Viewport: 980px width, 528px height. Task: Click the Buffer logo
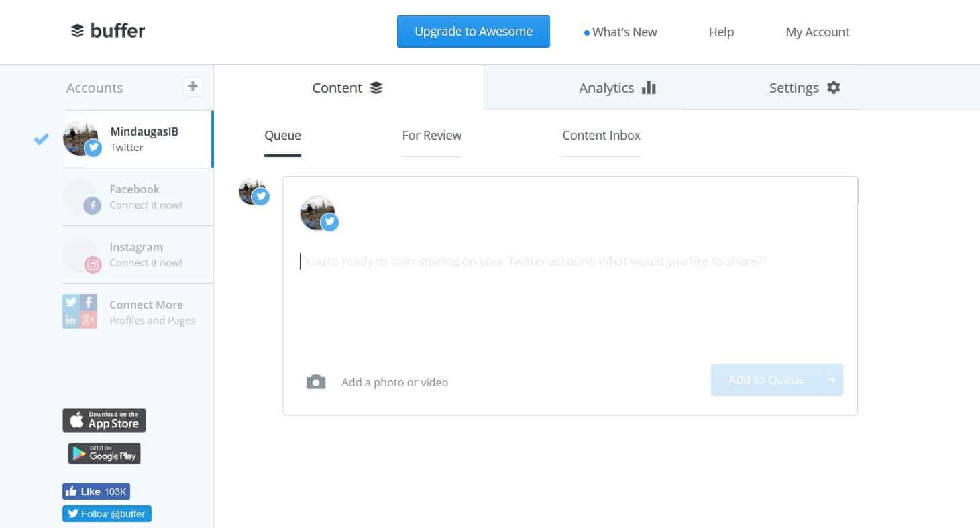(x=107, y=31)
